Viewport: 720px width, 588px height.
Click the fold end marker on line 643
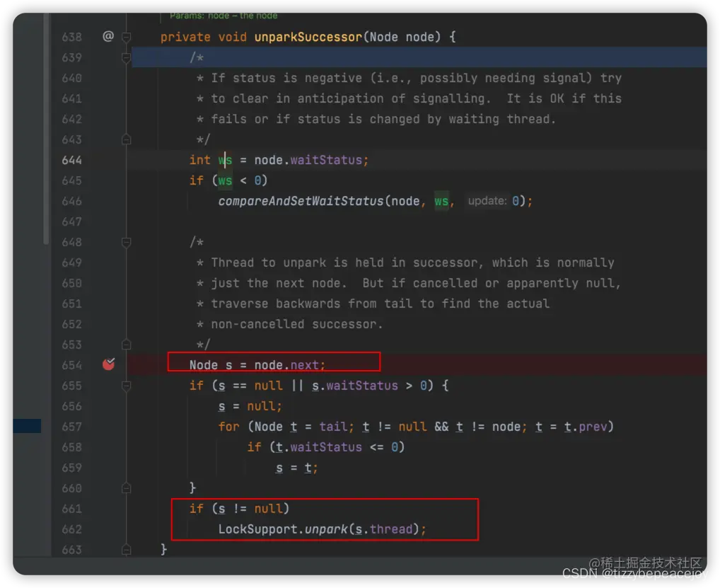pyautogui.click(x=127, y=139)
